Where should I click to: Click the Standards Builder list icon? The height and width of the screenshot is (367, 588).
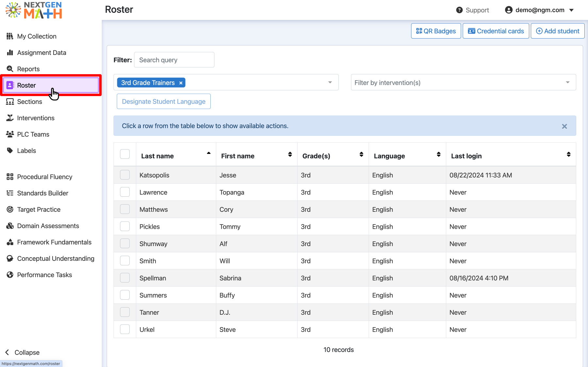10,193
